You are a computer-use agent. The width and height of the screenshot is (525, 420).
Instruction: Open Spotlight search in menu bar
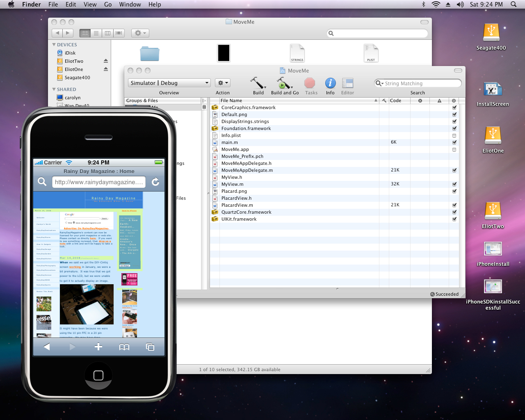514,5
